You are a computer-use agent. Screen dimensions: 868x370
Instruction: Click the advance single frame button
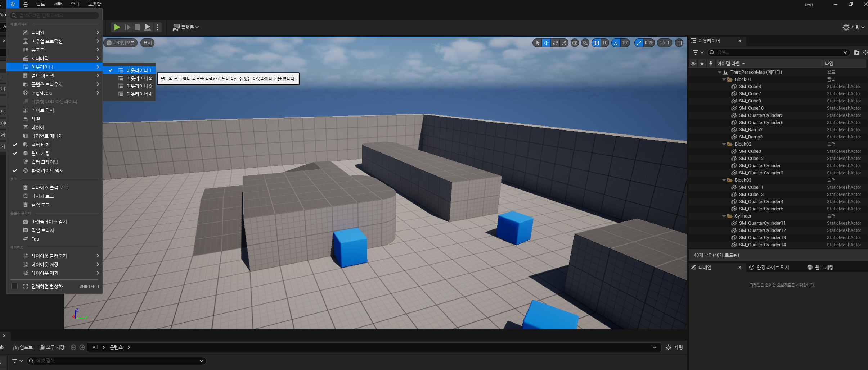[x=127, y=27]
